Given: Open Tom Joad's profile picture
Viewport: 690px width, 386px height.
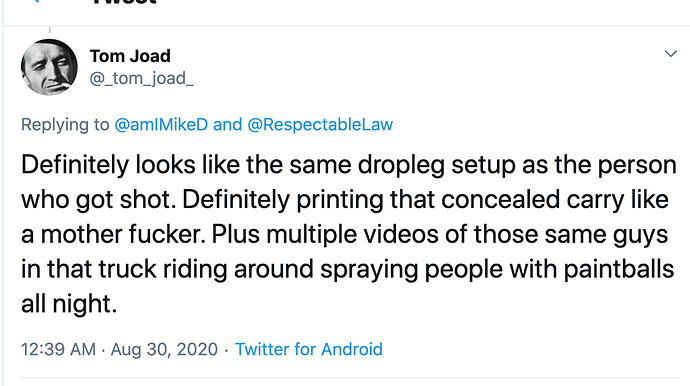Looking at the screenshot, I should tap(49, 67).
